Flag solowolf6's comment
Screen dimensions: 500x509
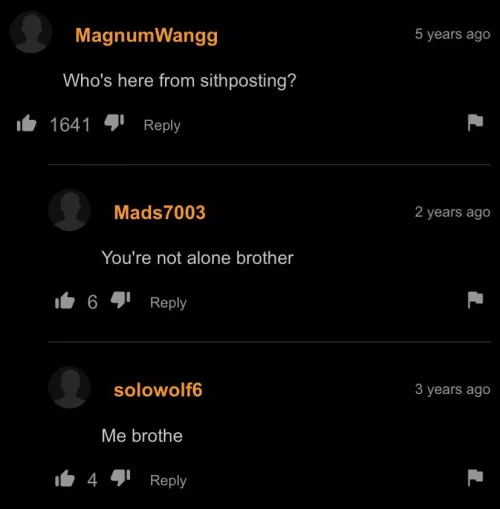pyautogui.click(x=475, y=477)
